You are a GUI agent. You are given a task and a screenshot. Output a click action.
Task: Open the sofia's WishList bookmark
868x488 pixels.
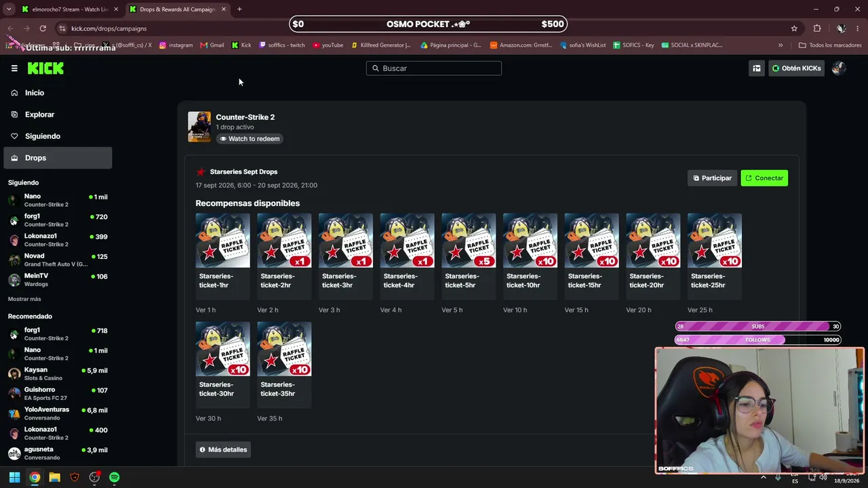(x=583, y=45)
